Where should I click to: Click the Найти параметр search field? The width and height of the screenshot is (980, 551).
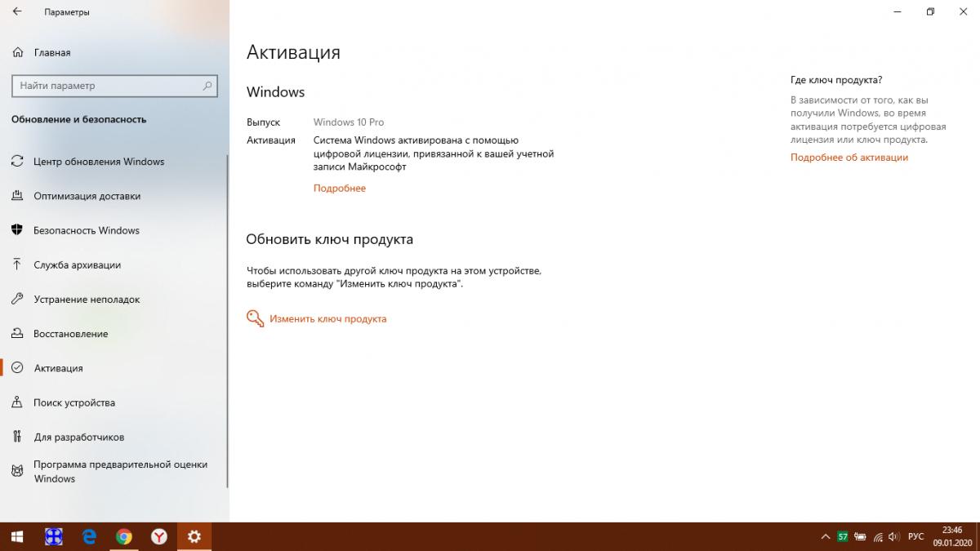[x=106, y=86]
